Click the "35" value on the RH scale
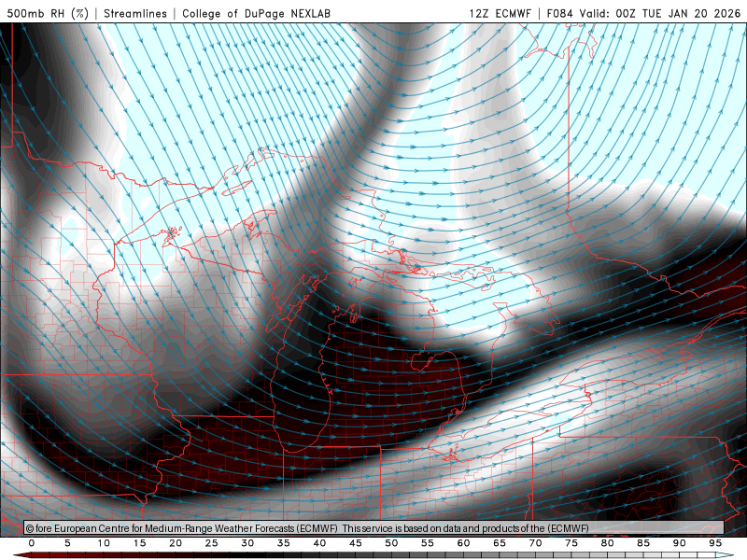Image resolution: width=747 pixels, height=560 pixels. pos(284,543)
